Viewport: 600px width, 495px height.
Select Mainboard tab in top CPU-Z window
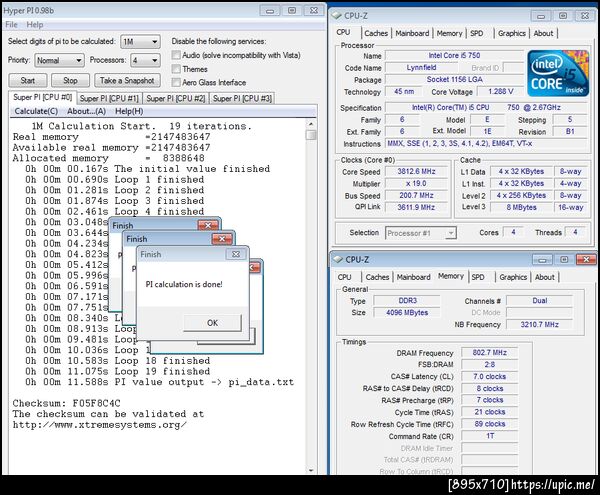click(412, 33)
